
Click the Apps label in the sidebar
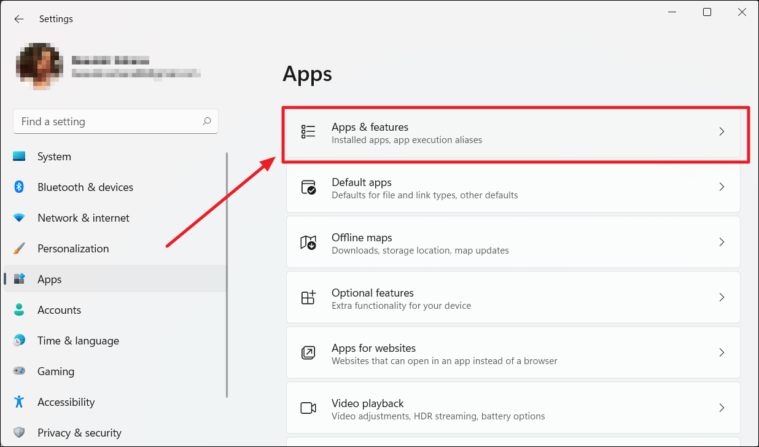click(x=49, y=279)
